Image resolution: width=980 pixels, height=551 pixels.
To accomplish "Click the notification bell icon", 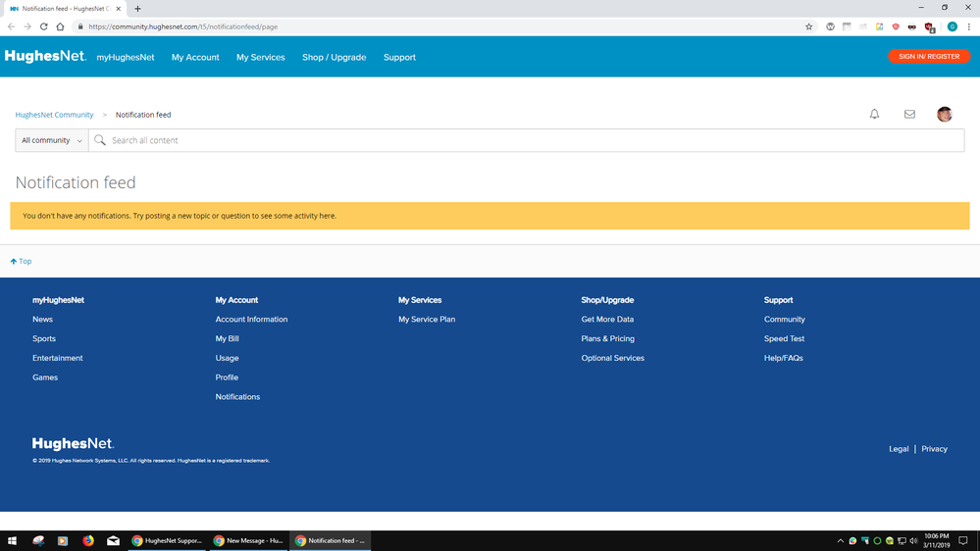I will [874, 115].
